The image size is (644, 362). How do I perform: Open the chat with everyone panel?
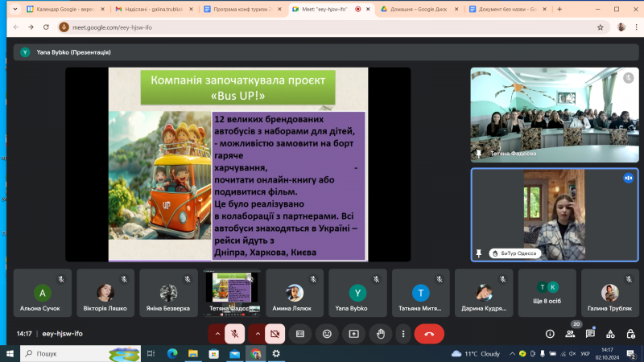590,334
